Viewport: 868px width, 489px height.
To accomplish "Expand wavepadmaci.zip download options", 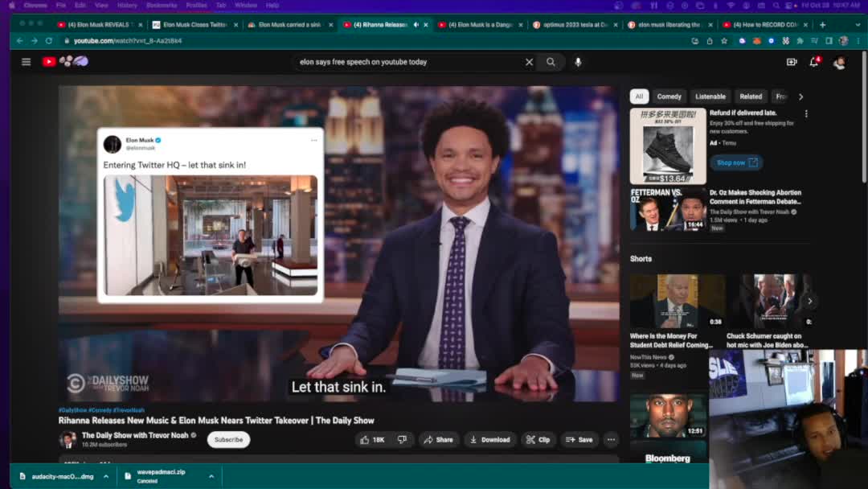I will point(211,476).
